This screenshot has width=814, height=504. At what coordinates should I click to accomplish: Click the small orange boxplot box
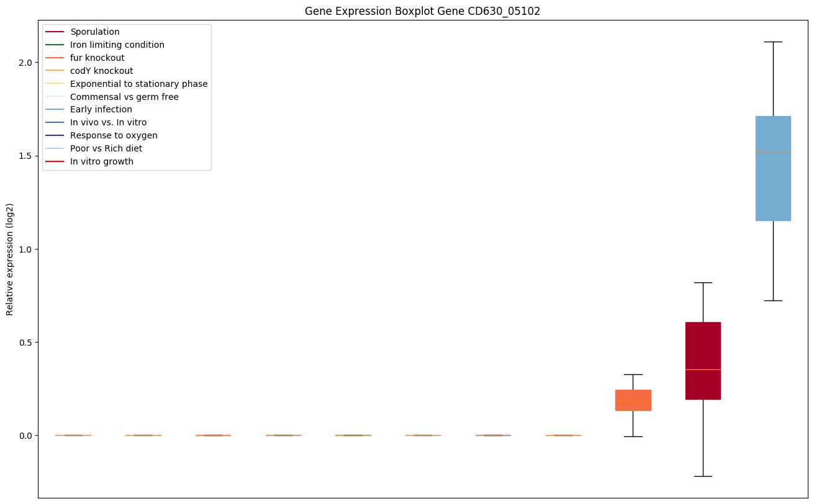pos(633,400)
